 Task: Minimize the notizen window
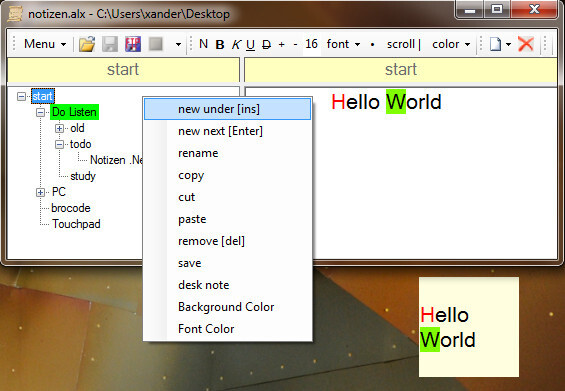coord(470,9)
